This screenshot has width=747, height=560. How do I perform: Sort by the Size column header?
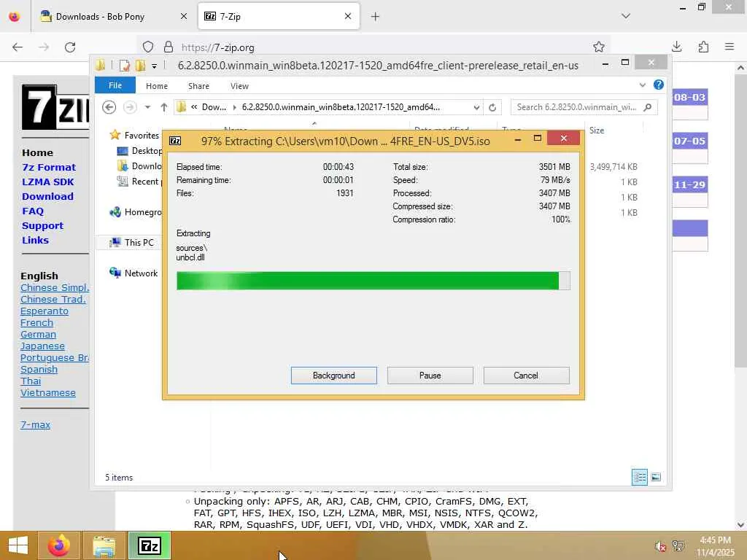coord(597,130)
